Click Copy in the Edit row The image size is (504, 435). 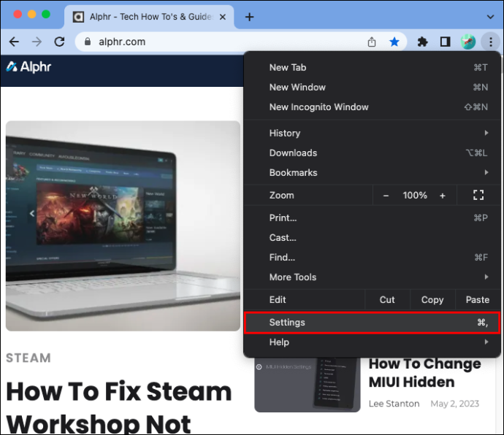tap(432, 300)
